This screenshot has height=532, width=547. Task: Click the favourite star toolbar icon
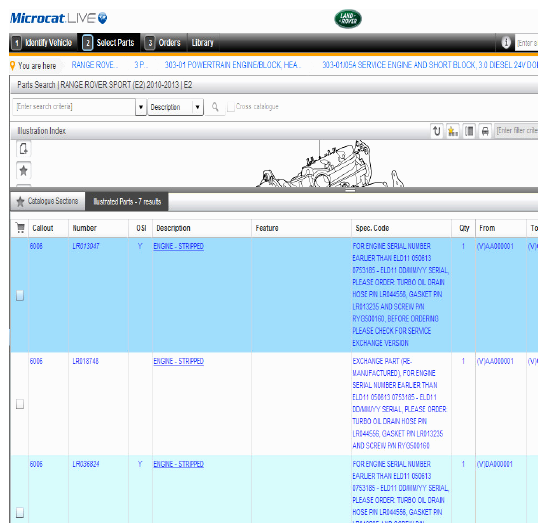tap(453, 131)
